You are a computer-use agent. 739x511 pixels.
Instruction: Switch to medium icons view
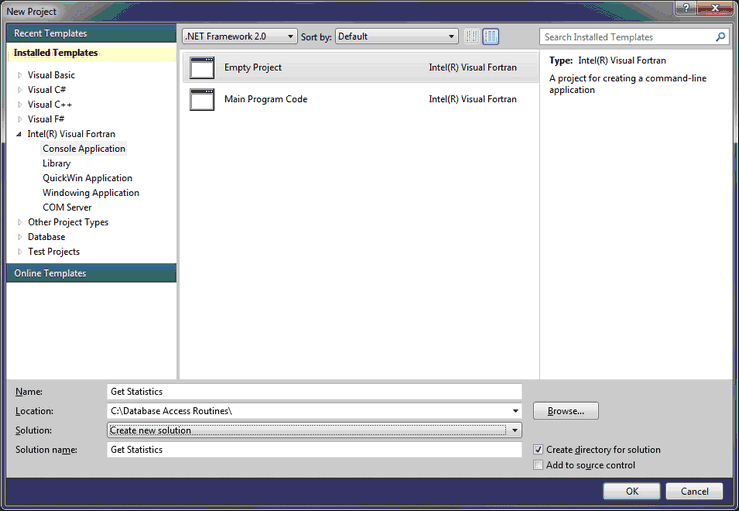coord(491,36)
